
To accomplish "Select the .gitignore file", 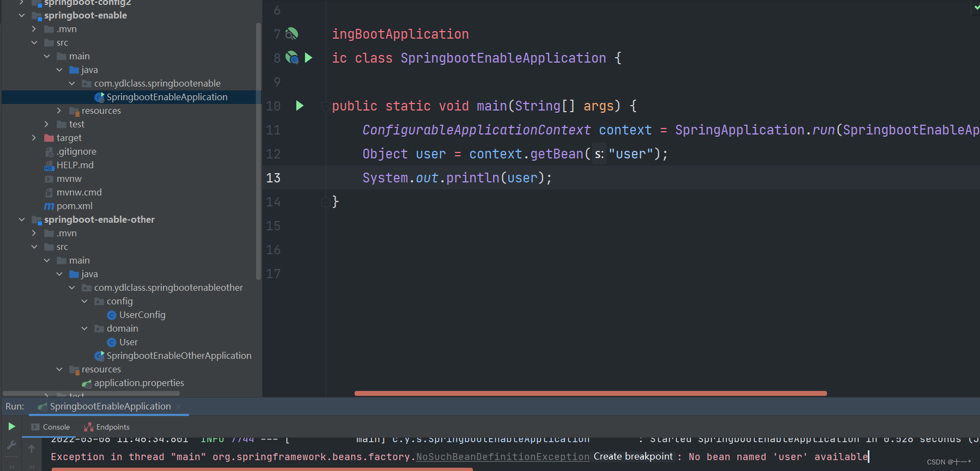I will coord(76,151).
